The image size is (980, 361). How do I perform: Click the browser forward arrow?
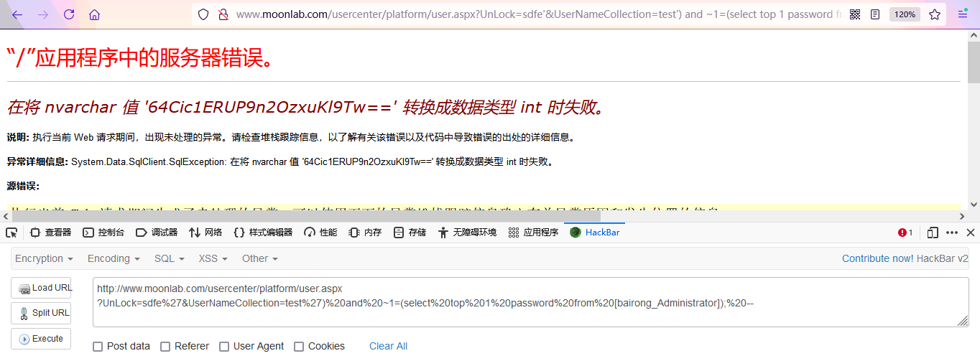point(43,14)
